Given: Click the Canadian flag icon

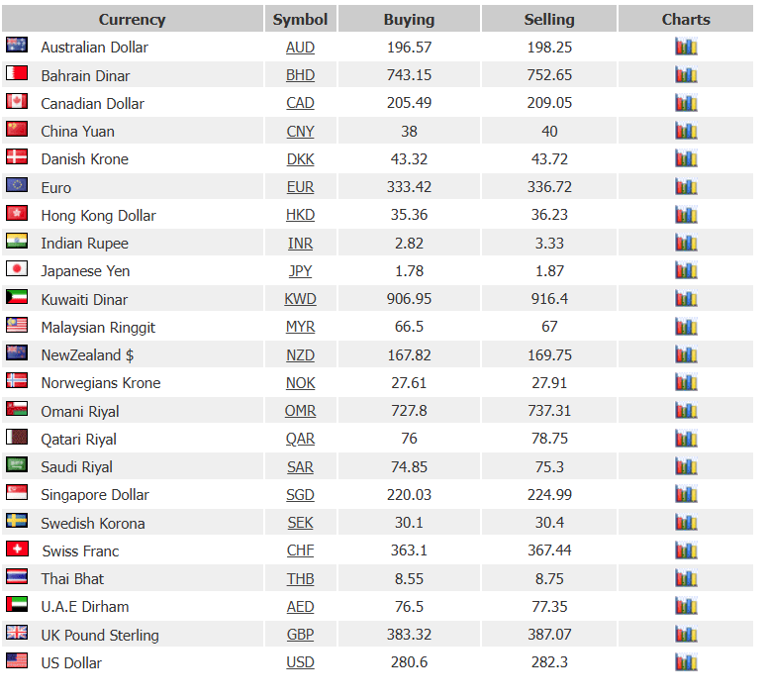Looking at the screenshot, I should (x=17, y=101).
